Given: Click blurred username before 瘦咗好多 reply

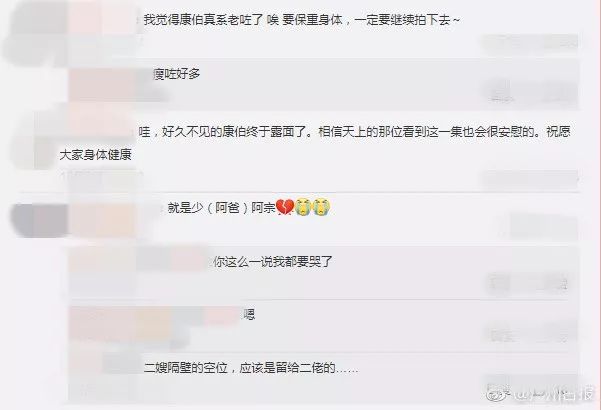Looking at the screenshot, I should 109,84.
